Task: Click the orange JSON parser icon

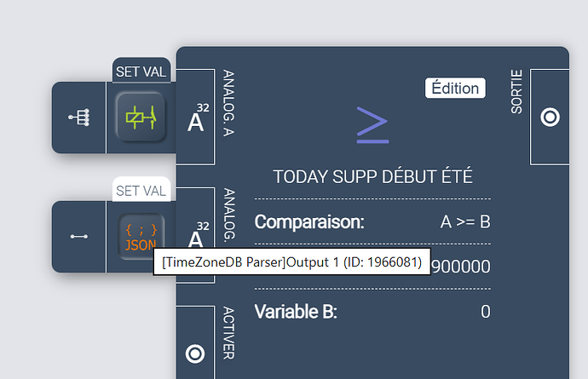Action: (141, 236)
